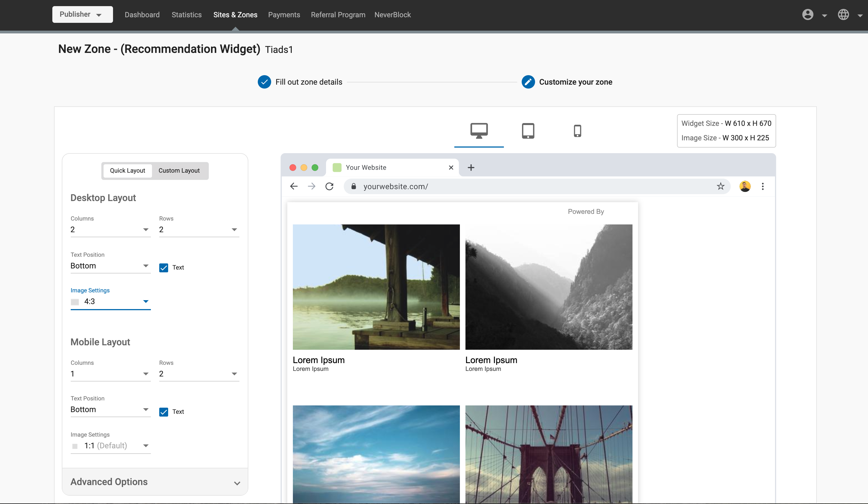The height and width of the screenshot is (504, 868).
Task: Open the Statistics menu item
Action: pyautogui.click(x=186, y=15)
